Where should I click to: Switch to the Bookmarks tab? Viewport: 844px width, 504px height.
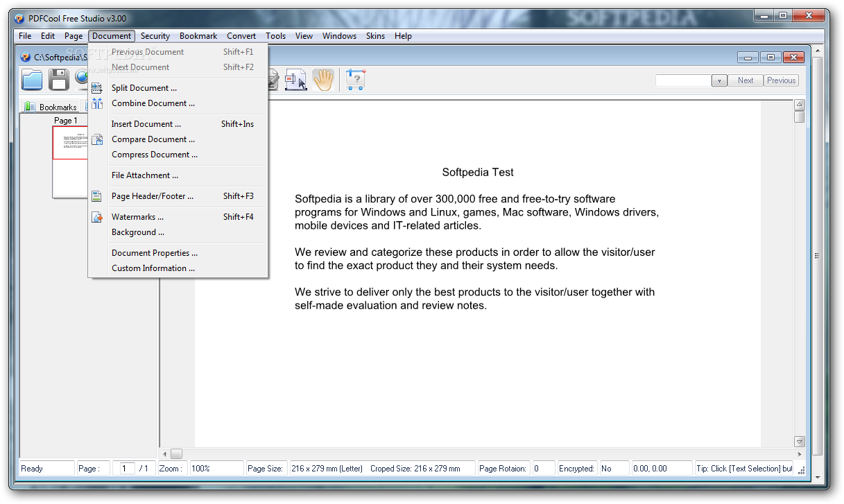point(50,107)
